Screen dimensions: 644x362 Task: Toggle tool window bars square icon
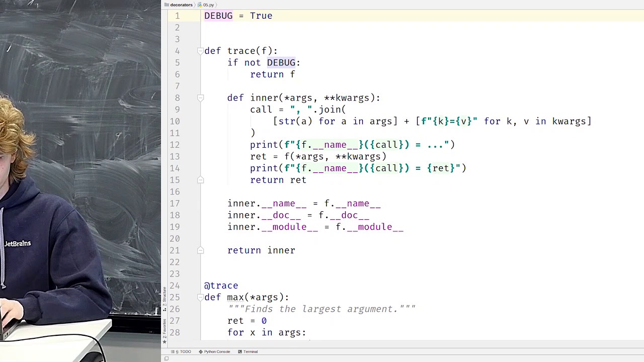pos(166,358)
